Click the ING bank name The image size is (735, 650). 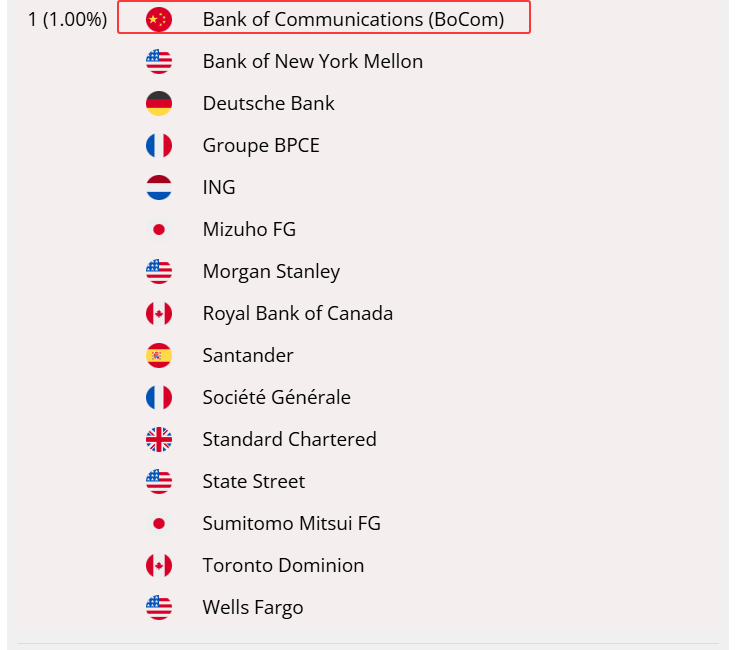(219, 187)
